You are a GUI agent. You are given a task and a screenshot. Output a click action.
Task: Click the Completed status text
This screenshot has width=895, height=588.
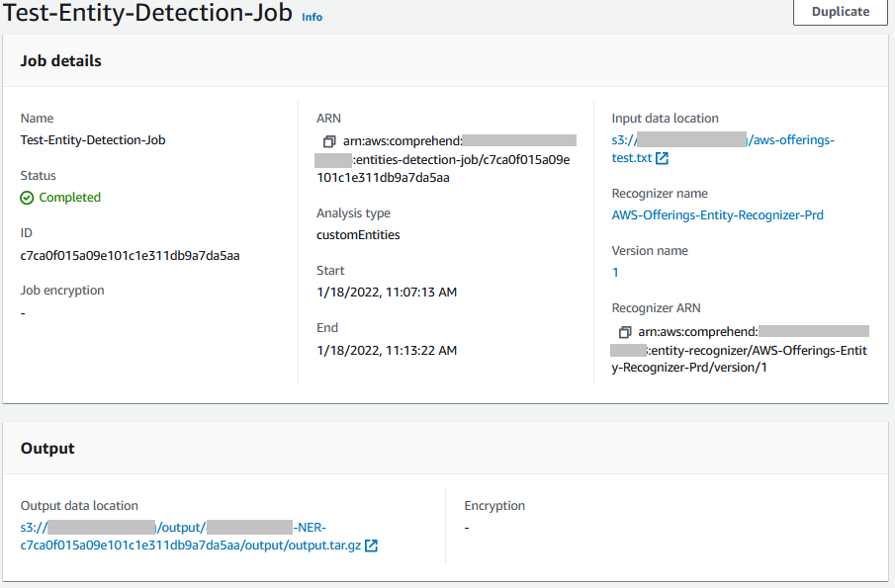pyautogui.click(x=69, y=198)
